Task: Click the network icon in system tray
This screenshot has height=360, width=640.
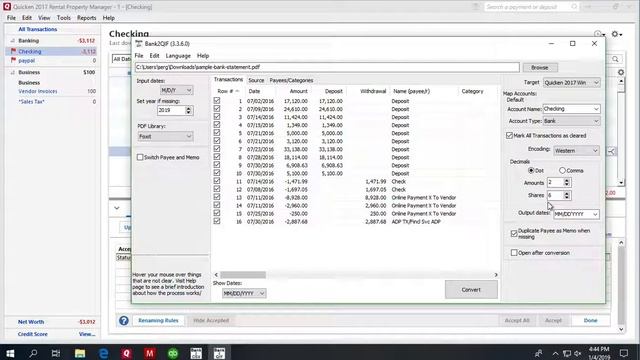Action: coord(567,353)
